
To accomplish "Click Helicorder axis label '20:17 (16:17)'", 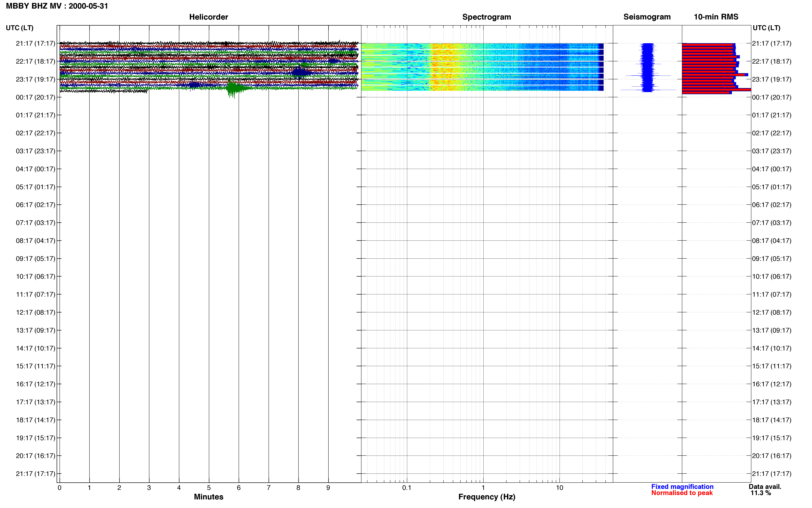I will [35, 456].
